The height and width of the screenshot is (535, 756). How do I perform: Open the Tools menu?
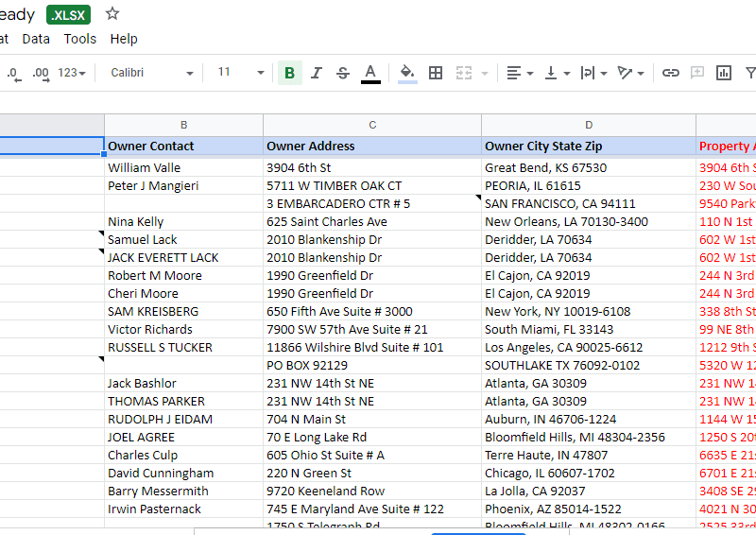tap(80, 39)
